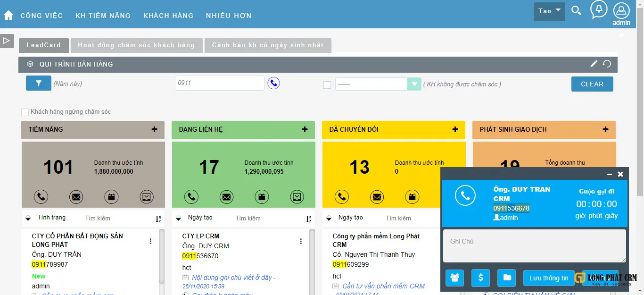Click the email icon in Tiềm Năng card
This screenshot has width=644, height=295.
point(76,196)
